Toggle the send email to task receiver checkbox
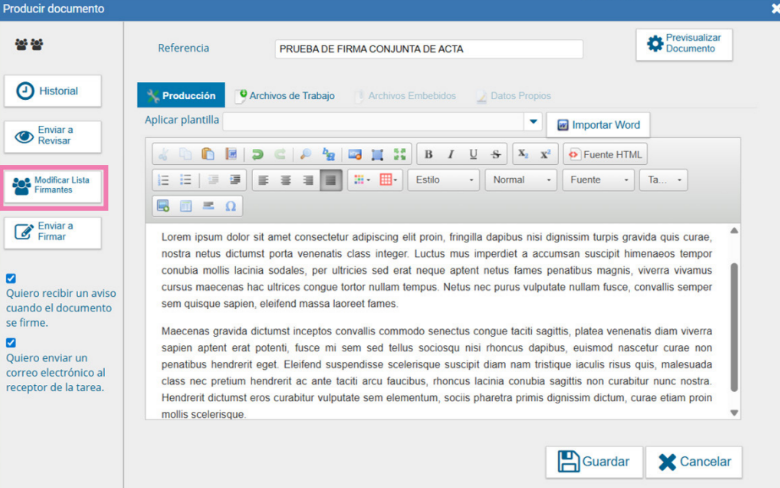This screenshot has width=780, height=488. (11, 343)
